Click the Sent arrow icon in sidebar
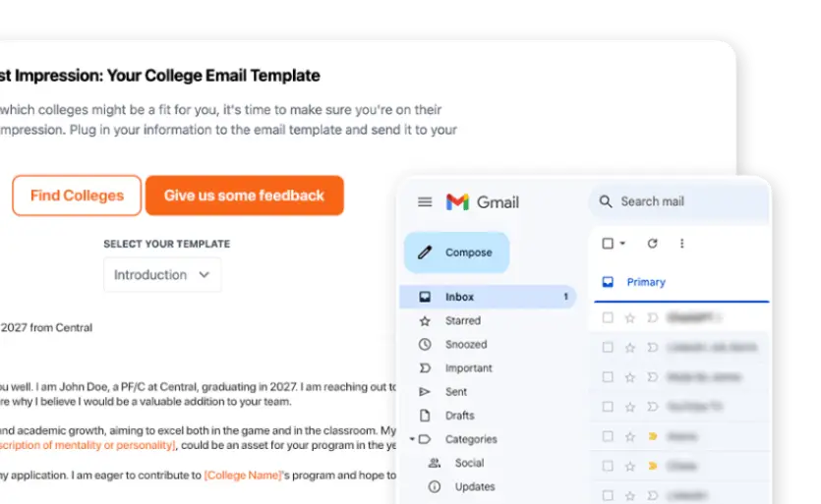Image resolution: width=821 pixels, height=504 pixels. (x=425, y=391)
